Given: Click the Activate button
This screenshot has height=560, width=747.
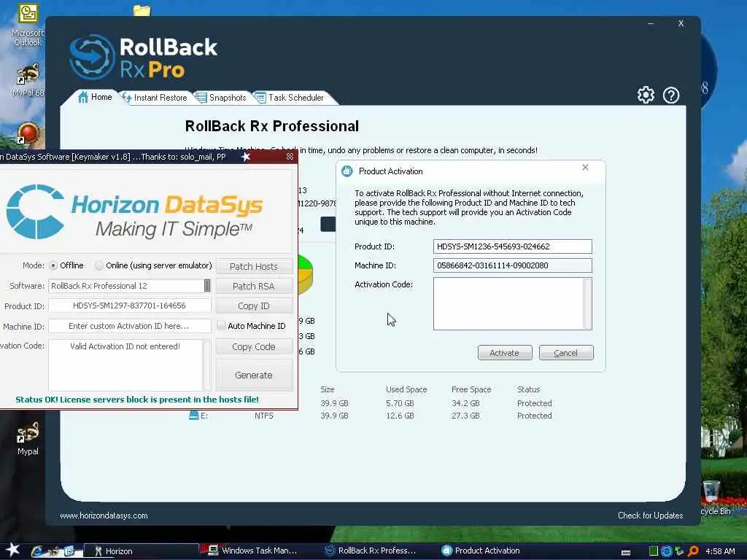Looking at the screenshot, I should coord(505,353).
